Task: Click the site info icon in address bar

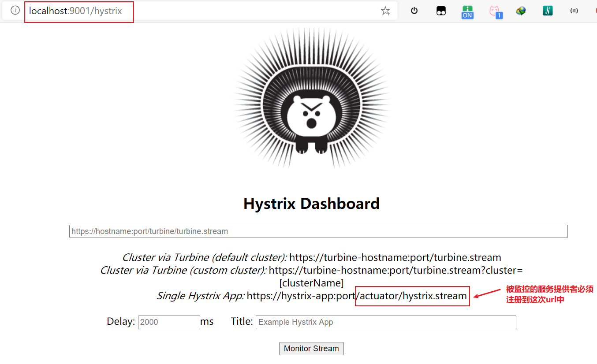Action: tap(15, 11)
